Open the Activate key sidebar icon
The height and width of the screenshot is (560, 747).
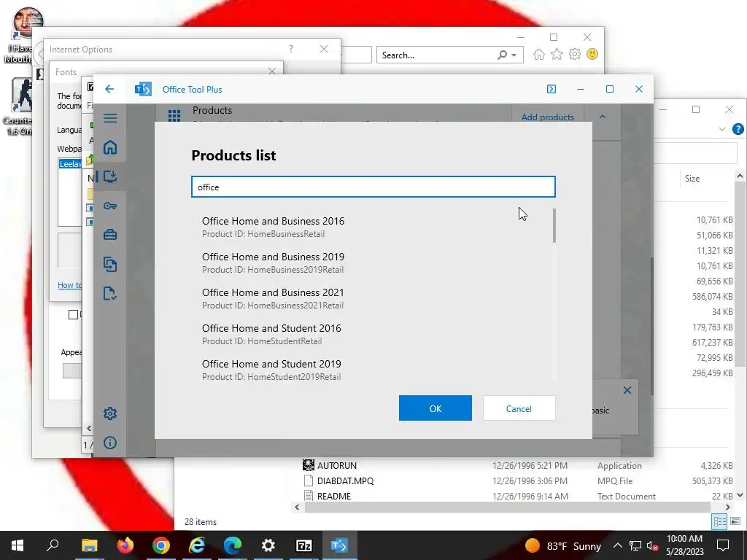click(x=110, y=206)
